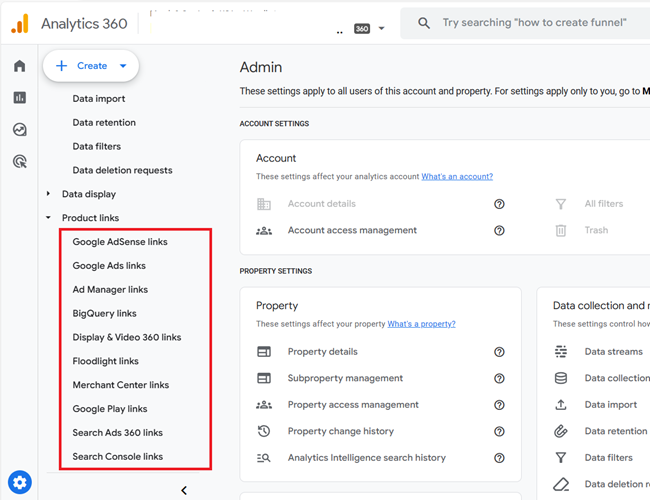Open Google Ads links
This screenshot has height=500, width=650.
coord(109,266)
